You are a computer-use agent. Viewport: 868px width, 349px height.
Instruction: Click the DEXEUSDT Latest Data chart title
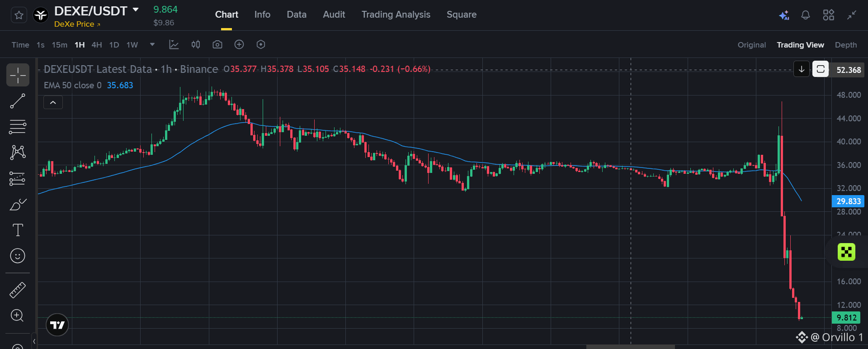[98, 69]
